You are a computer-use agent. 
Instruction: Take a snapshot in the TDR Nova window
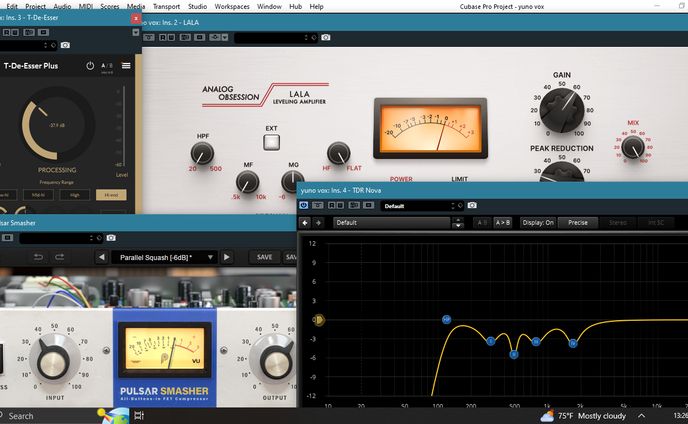(472, 205)
